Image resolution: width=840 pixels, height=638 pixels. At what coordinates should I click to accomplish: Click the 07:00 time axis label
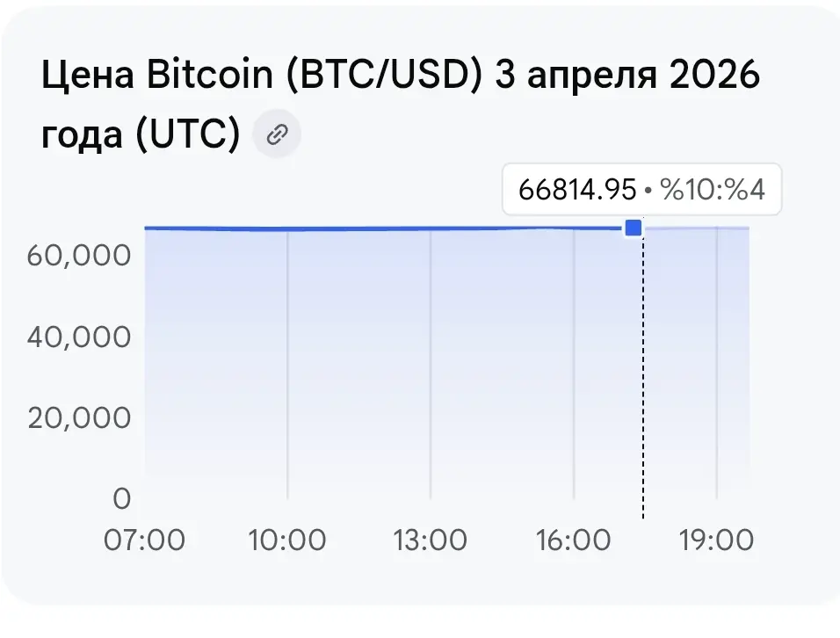144,540
